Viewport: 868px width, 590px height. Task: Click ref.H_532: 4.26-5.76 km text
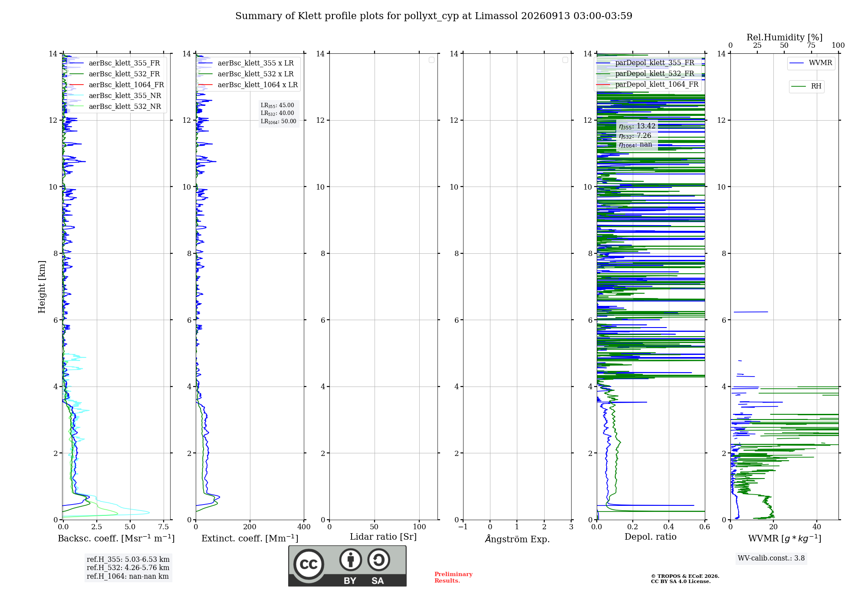(128, 568)
